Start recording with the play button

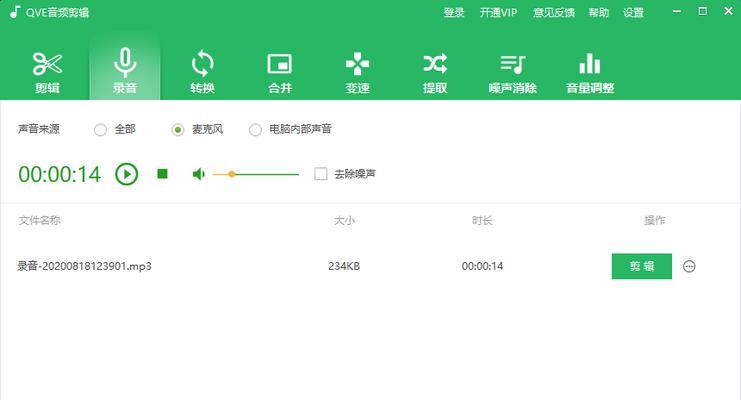tap(127, 174)
